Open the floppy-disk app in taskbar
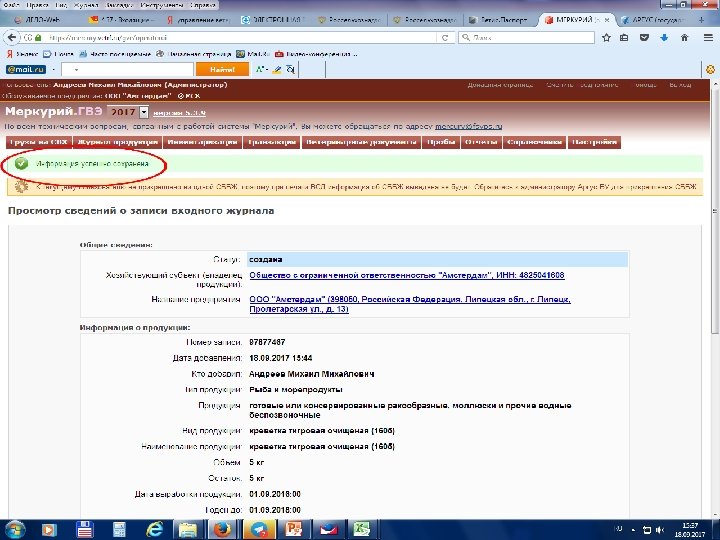 tap(85, 530)
